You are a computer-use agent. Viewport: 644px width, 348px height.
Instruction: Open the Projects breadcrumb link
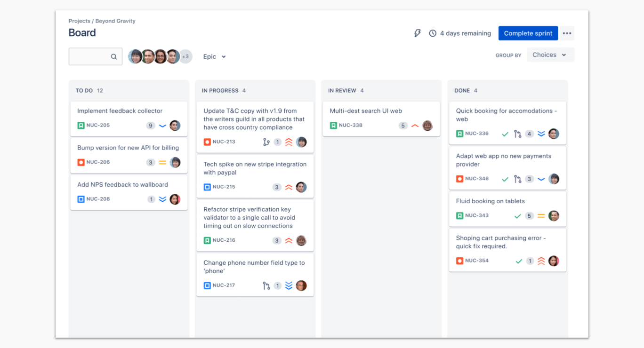79,21
